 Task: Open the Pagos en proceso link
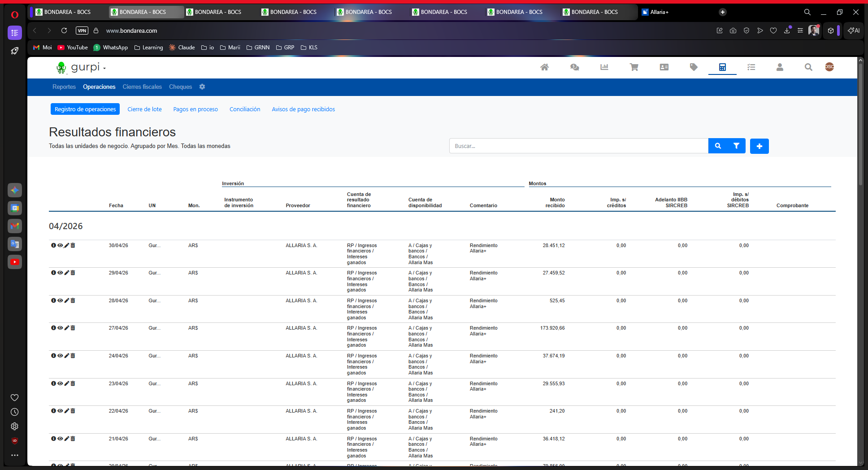195,109
